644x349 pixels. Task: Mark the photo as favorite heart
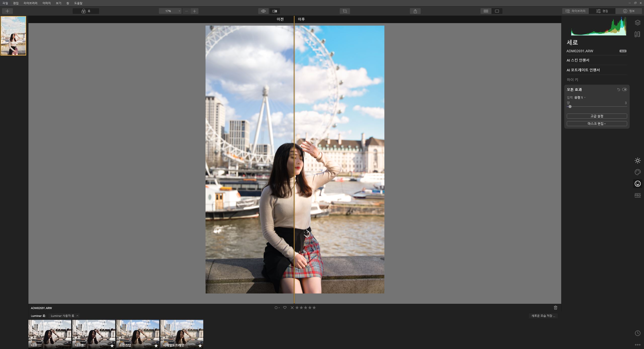tap(285, 308)
